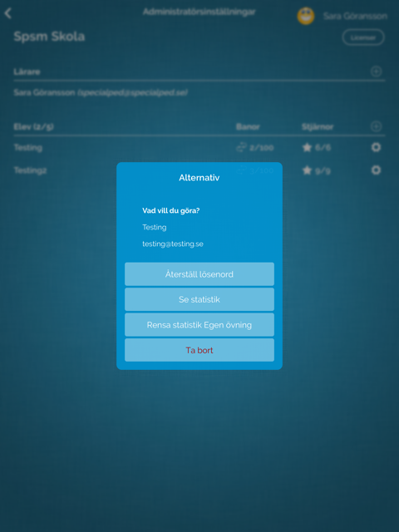Select the Testing2 student row name
The height and width of the screenshot is (532, 399).
30,170
